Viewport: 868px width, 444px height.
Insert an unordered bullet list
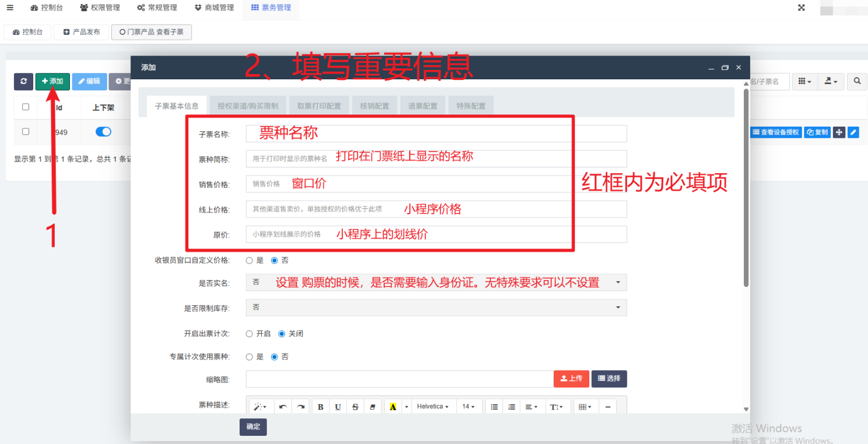coord(494,407)
